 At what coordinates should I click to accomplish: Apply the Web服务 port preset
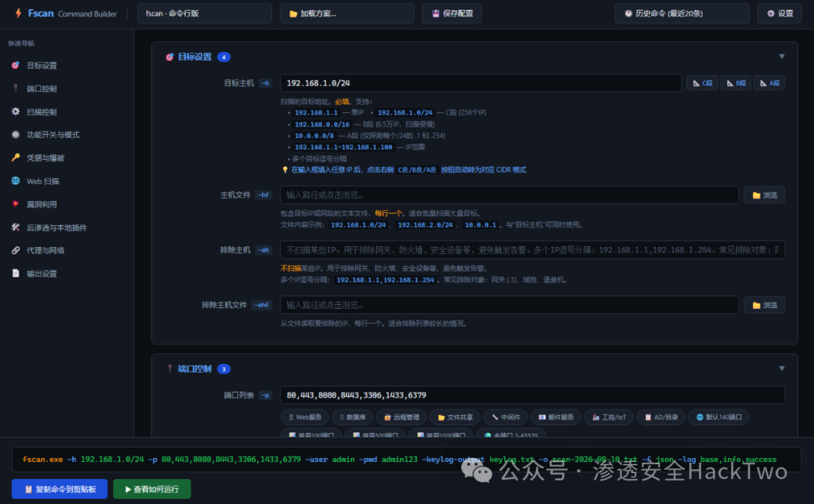coord(304,417)
